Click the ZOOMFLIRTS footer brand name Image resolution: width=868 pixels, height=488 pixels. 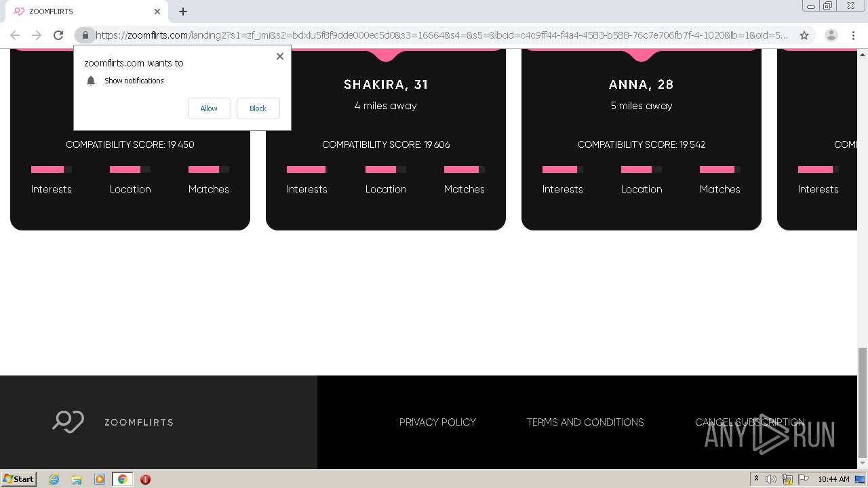pos(139,422)
